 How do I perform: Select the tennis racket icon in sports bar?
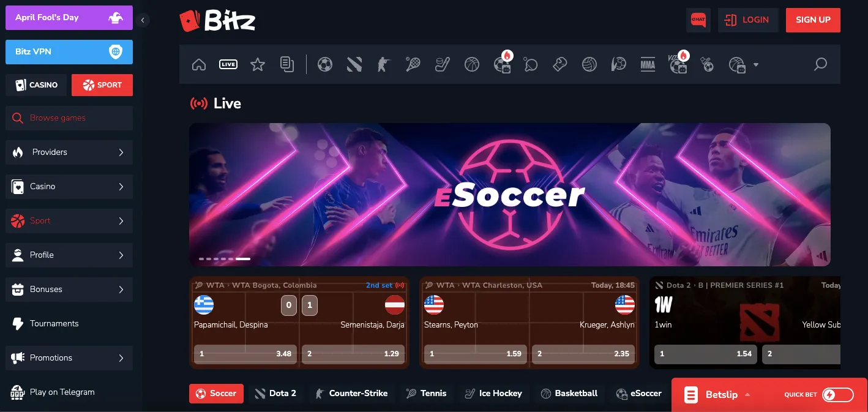[413, 64]
